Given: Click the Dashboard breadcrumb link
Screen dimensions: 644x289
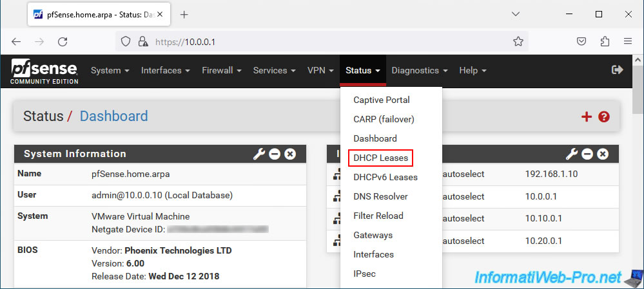Looking at the screenshot, I should point(113,117).
